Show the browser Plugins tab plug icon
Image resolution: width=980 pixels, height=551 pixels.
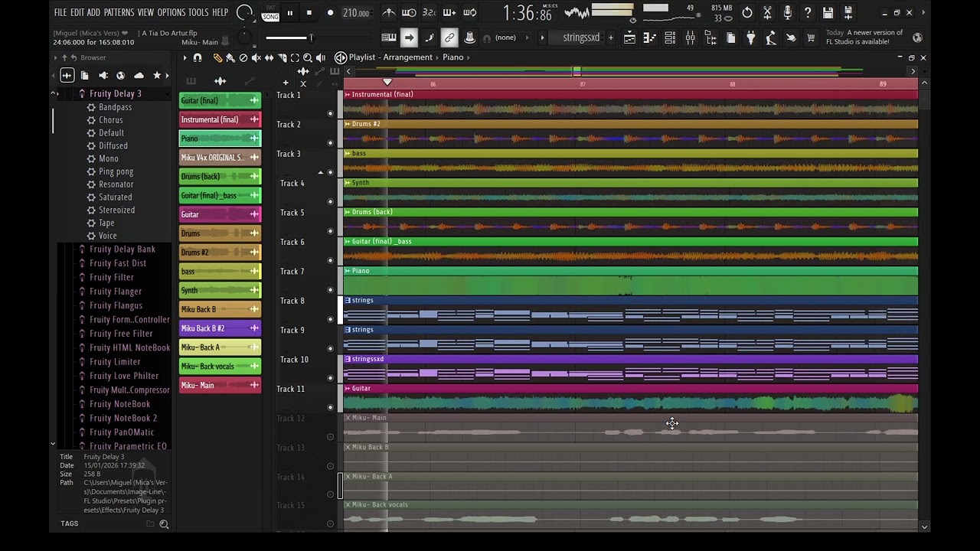[x=103, y=75]
